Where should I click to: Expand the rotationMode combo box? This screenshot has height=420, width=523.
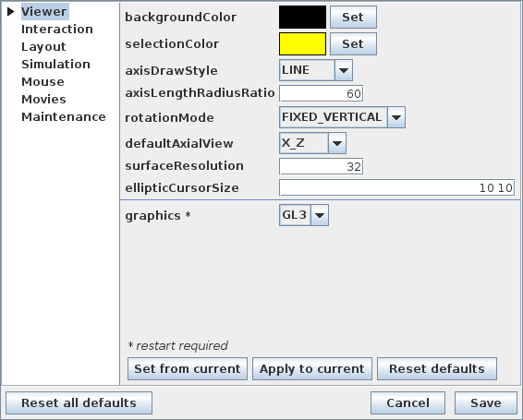pyautogui.click(x=342, y=117)
